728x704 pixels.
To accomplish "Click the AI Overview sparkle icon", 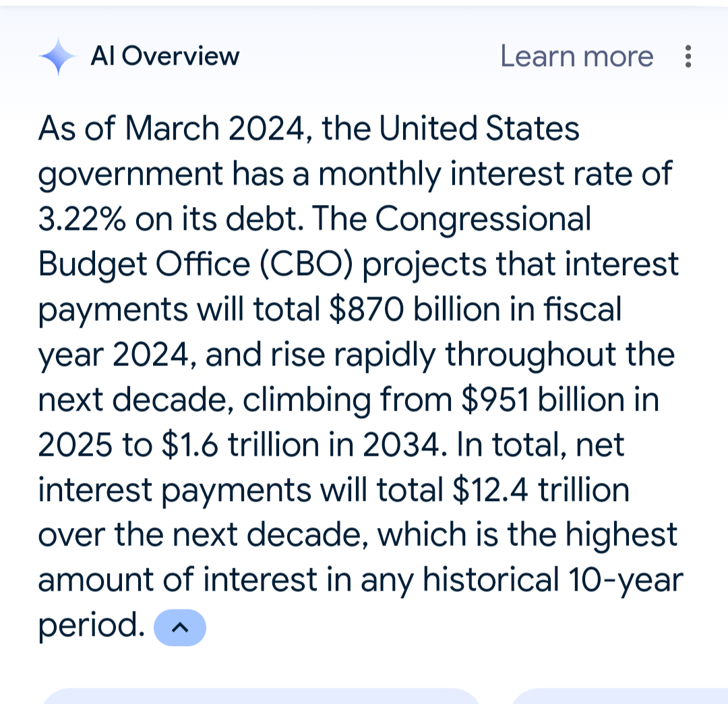I will click(58, 56).
